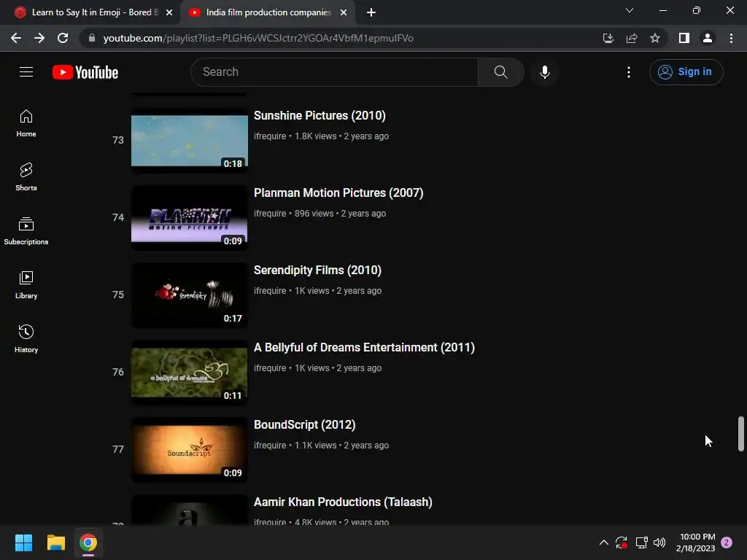This screenshot has width=747, height=560.
Task: Open Home in the sidebar
Action: [x=26, y=123]
